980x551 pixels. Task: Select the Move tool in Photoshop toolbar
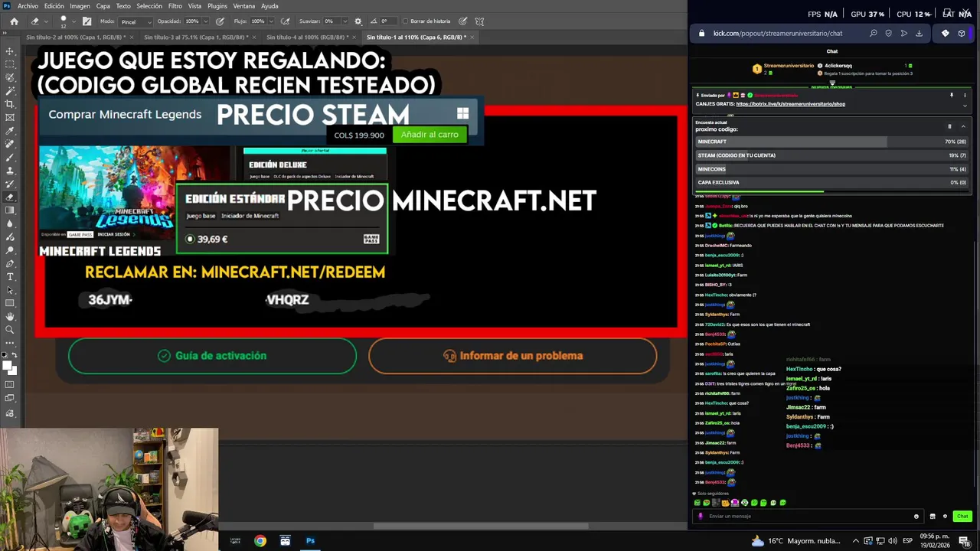click(10, 51)
